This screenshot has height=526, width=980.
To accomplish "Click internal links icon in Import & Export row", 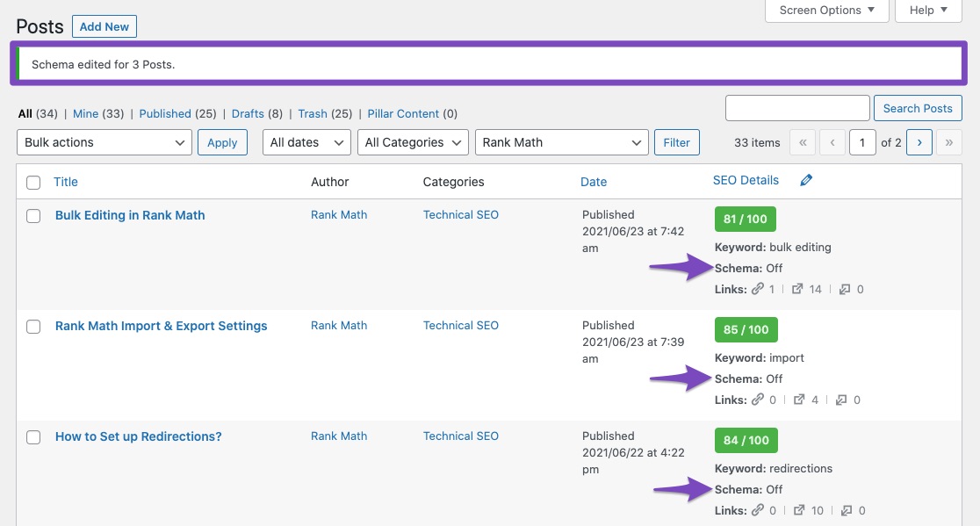I will 758,400.
